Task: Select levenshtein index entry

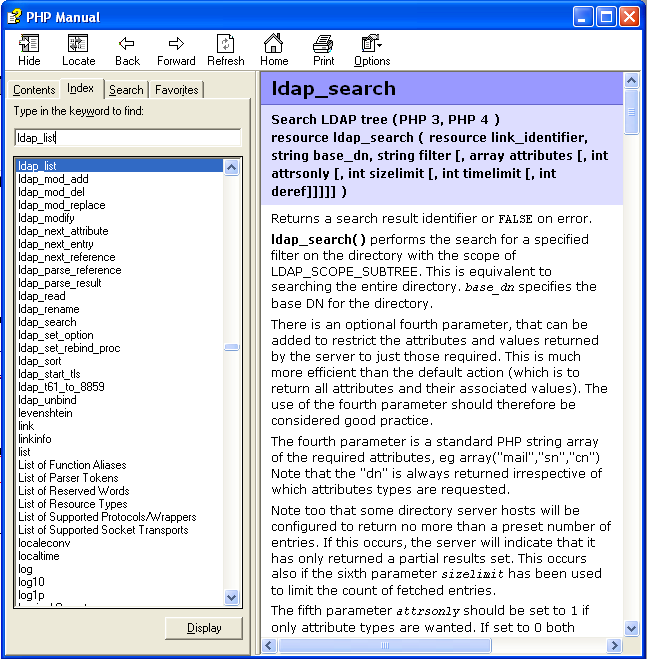Action: point(45,413)
